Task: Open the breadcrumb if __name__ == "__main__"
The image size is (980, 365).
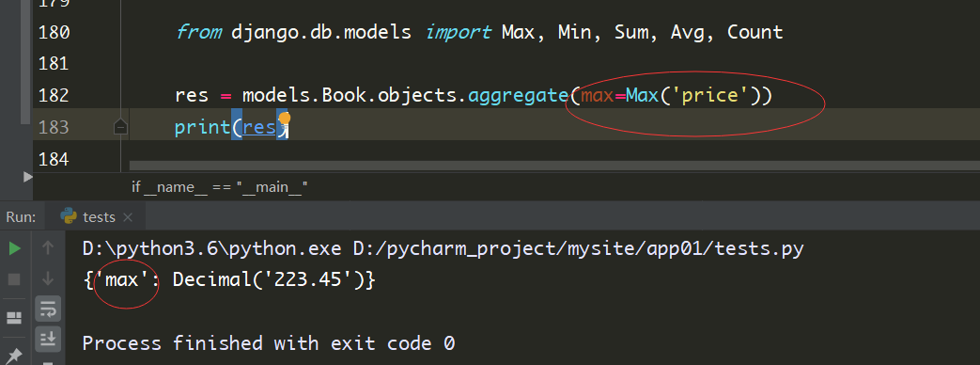Action: [219, 186]
